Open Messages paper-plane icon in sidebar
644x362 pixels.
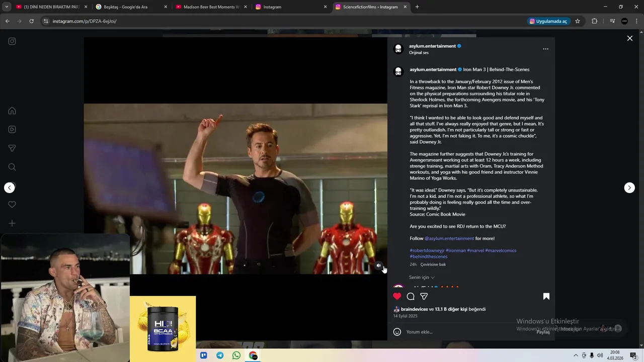click(x=12, y=148)
